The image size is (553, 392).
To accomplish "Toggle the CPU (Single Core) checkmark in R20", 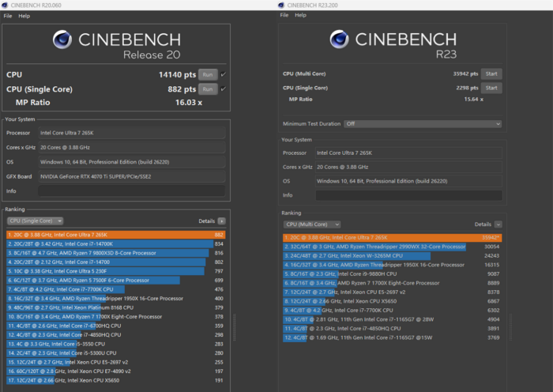I will click(x=224, y=89).
